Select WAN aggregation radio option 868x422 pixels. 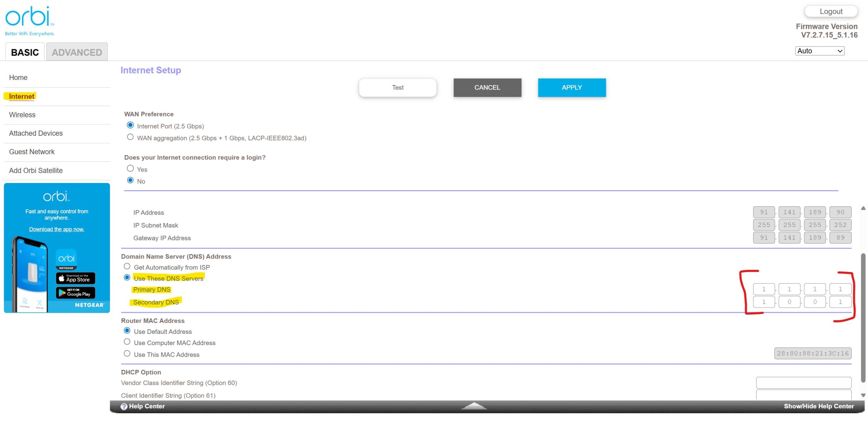coord(130,137)
